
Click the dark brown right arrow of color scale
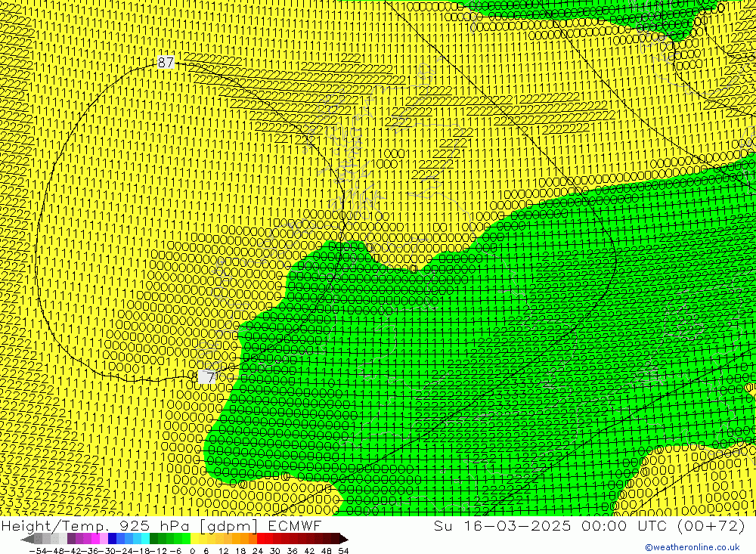(x=344, y=539)
